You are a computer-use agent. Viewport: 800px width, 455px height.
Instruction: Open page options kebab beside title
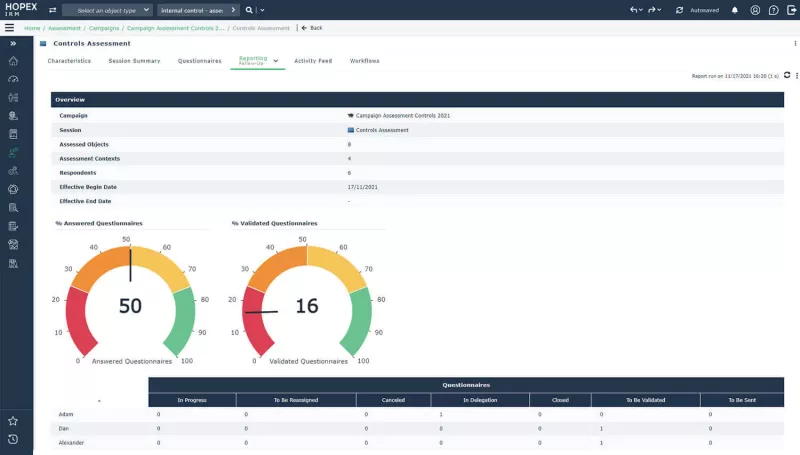click(x=795, y=43)
